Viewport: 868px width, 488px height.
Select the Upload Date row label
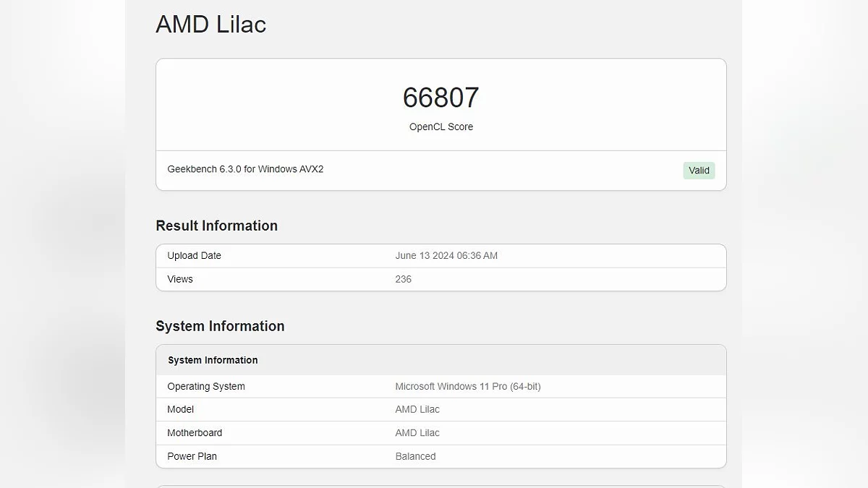pyautogui.click(x=194, y=256)
